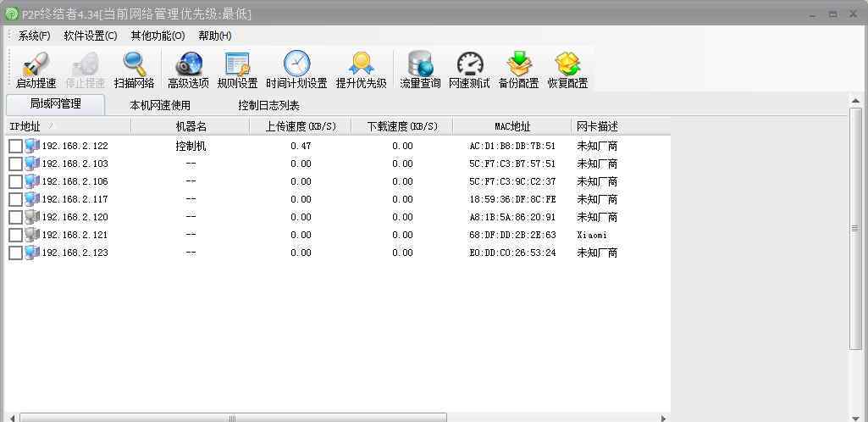Click 备份配置 backup icon
868x422 pixels.
tap(519, 64)
